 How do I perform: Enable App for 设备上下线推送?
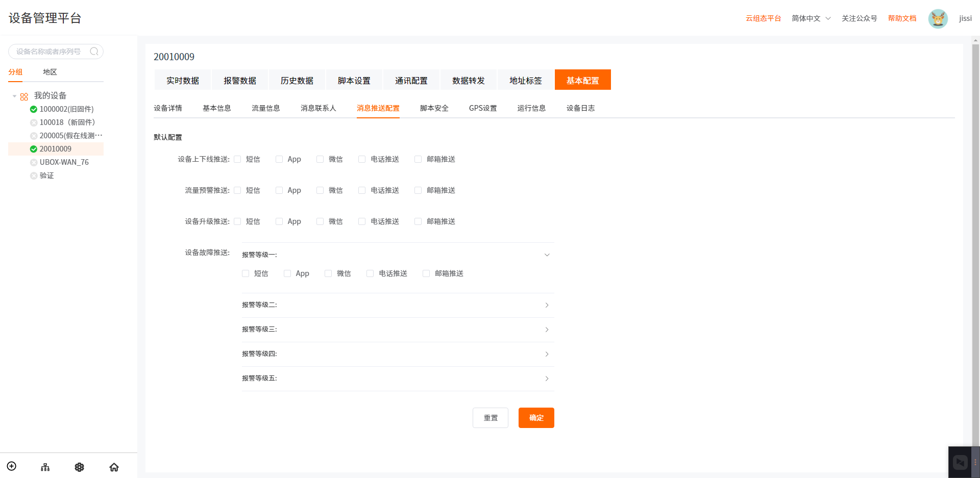click(x=279, y=159)
